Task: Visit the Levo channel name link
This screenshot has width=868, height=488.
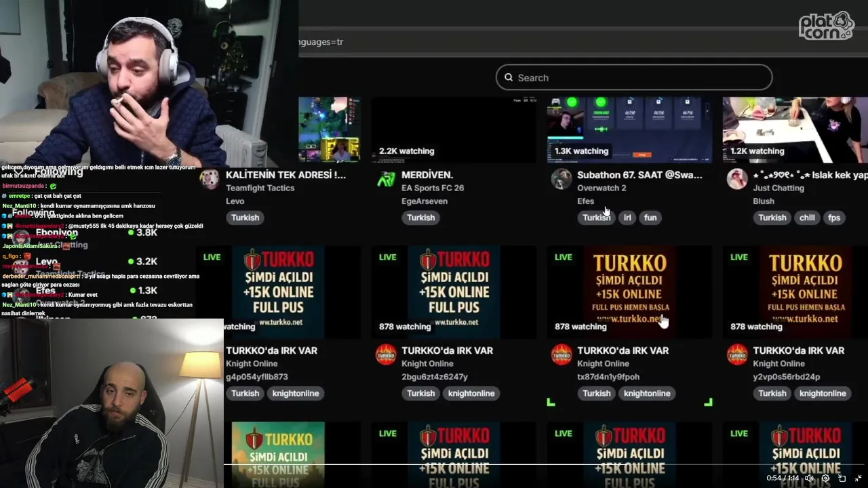Action: click(x=235, y=201)
